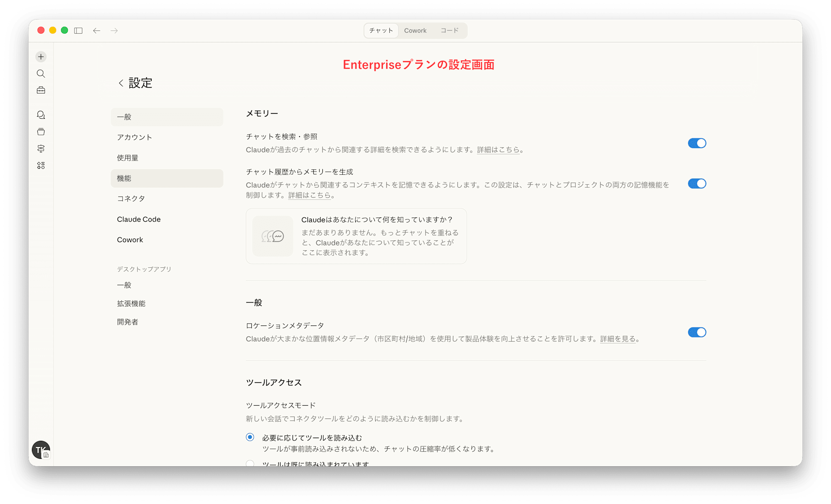831x504 pixels.
Task: Select Claude Code in the settings sidebar
Action: tap(139, 219)
